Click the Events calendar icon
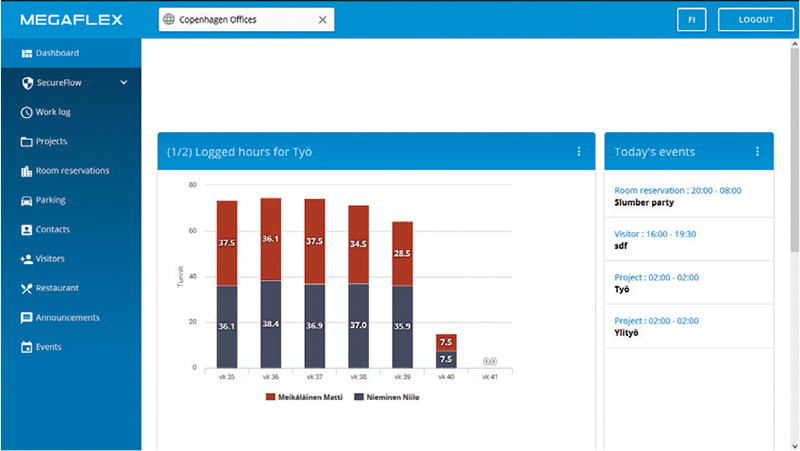The height and width of the screenshot is (451, 800). [27, 347]
